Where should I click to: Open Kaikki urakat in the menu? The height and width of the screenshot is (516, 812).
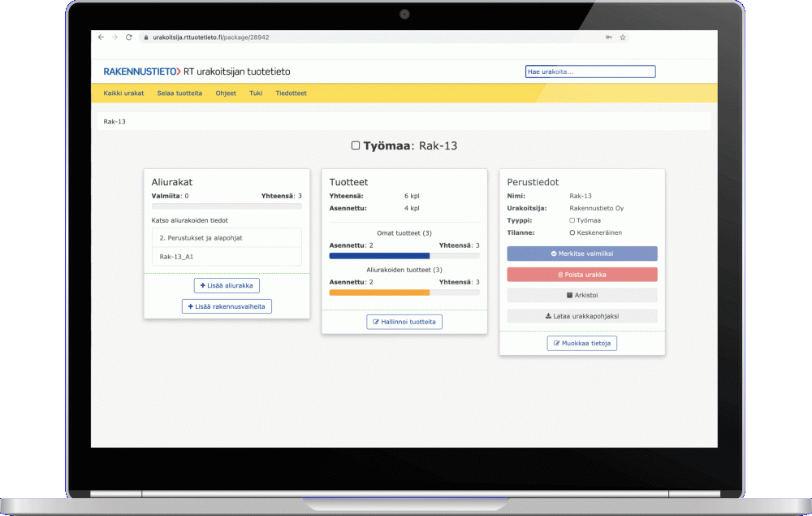[x=123, y=93]
